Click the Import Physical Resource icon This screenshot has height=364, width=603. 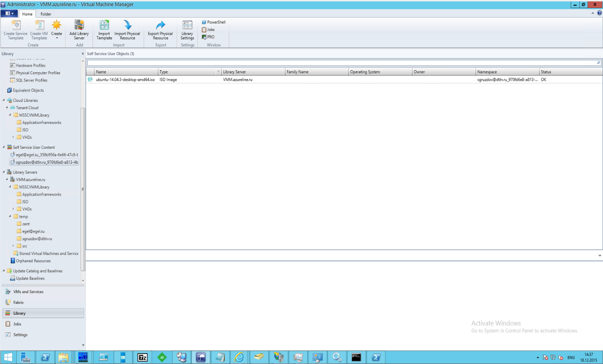point(127,30)
